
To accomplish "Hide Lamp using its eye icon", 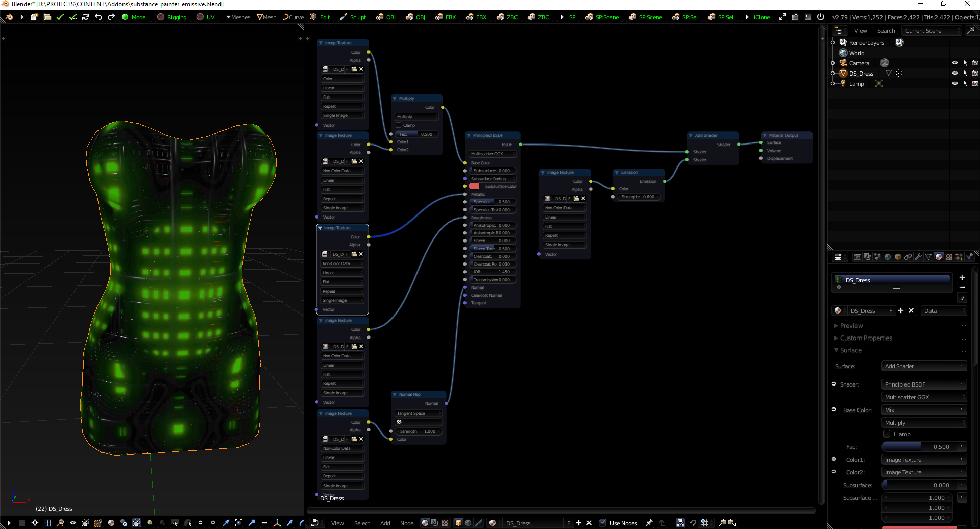I will tap(955, 84).
